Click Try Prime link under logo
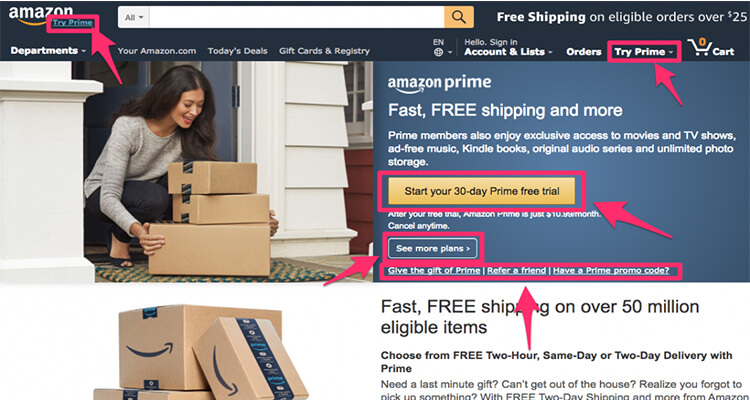The image size is (750, 400). pyautogui.click(x=72, y=22)
